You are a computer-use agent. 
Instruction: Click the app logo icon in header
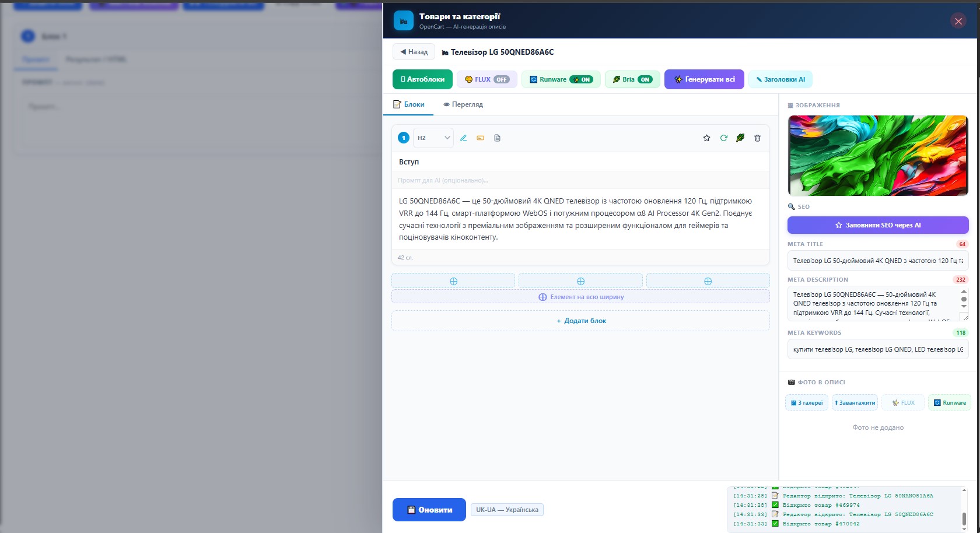click(403, 21)
